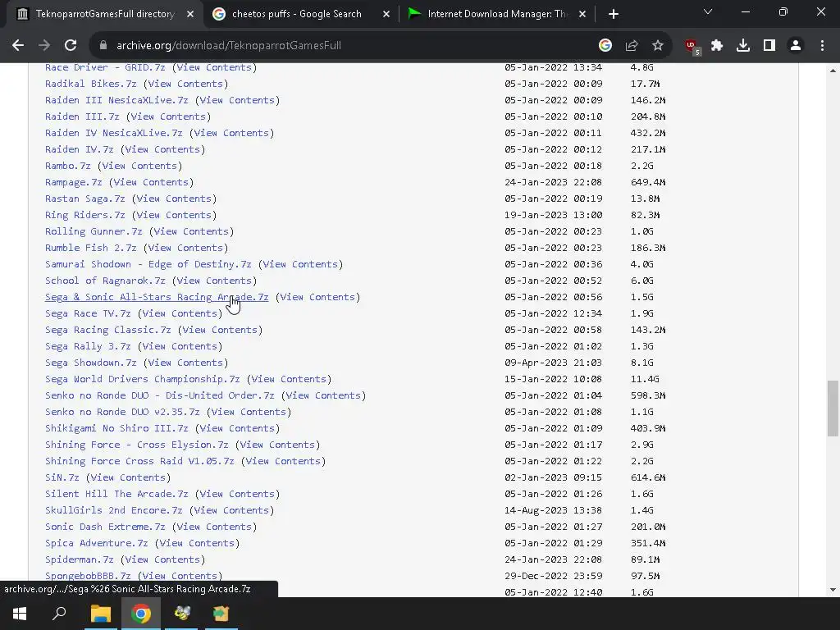Click the scrollbar up arrow

pyautogui.click(x=832, y=71)
